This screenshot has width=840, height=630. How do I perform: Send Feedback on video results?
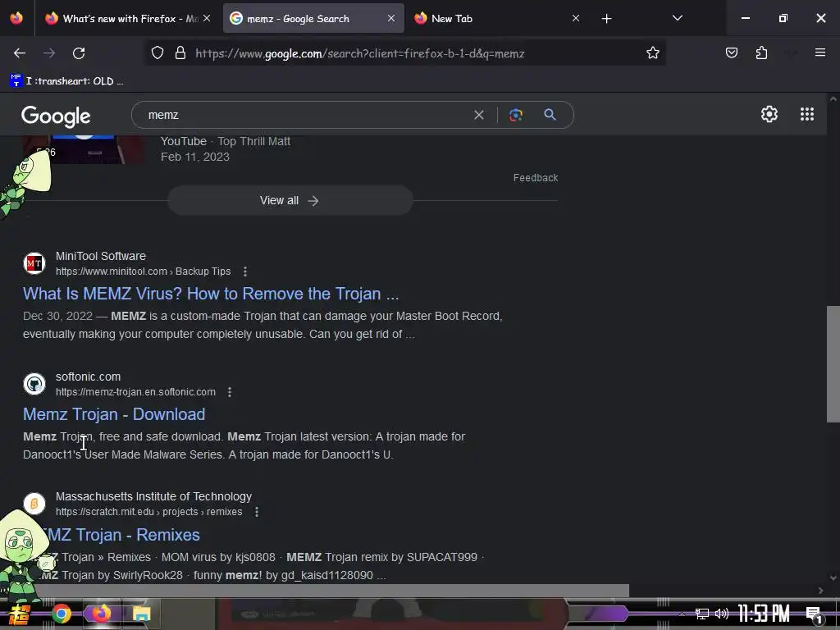535,178
